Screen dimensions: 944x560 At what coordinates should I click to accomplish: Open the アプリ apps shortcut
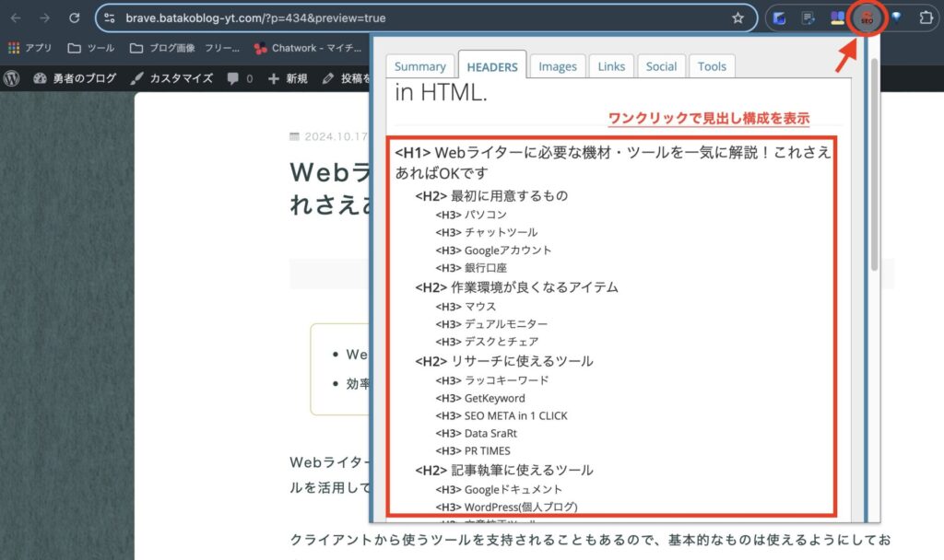[x=30, y=48]
